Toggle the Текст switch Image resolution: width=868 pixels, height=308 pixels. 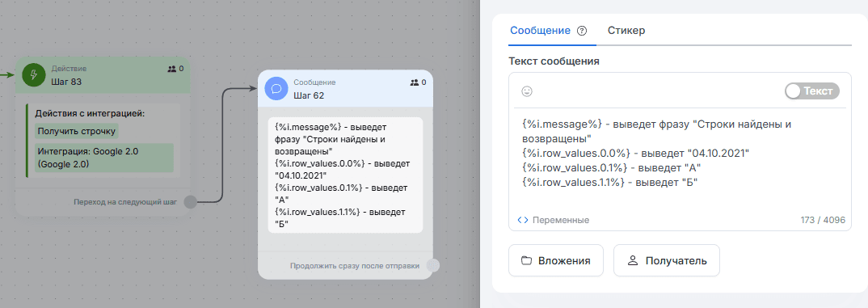[x=812, y=91]
